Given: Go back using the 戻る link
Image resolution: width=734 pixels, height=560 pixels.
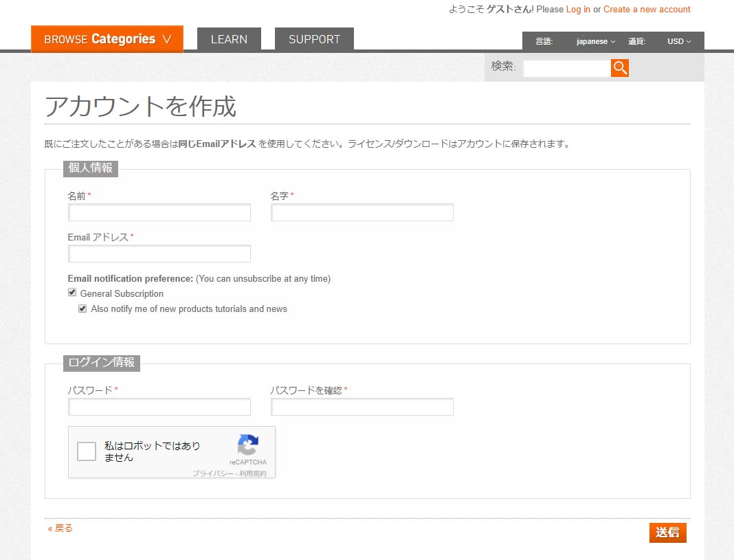Looking at the screenshot, I should click(x=60, y=528).
